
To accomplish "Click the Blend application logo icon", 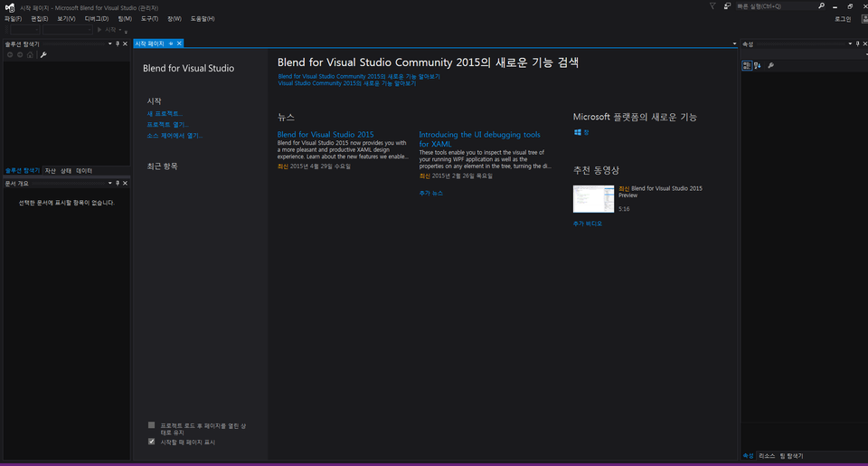I will point(9,7).
